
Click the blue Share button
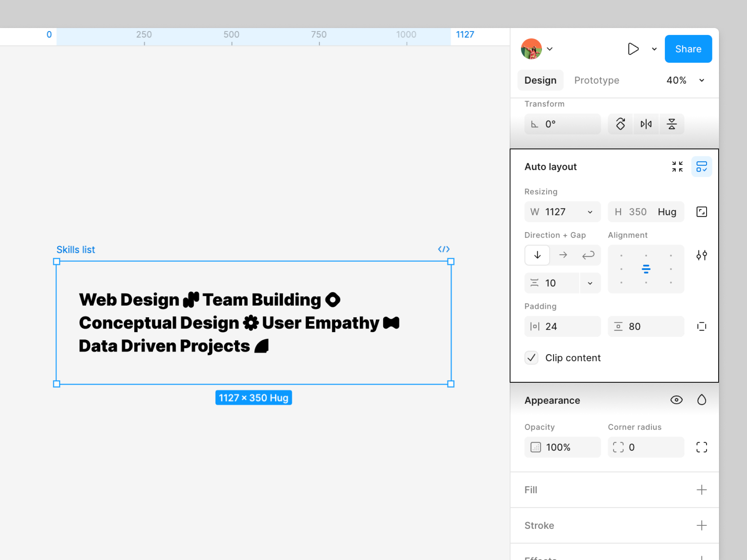tap(688, 49)
